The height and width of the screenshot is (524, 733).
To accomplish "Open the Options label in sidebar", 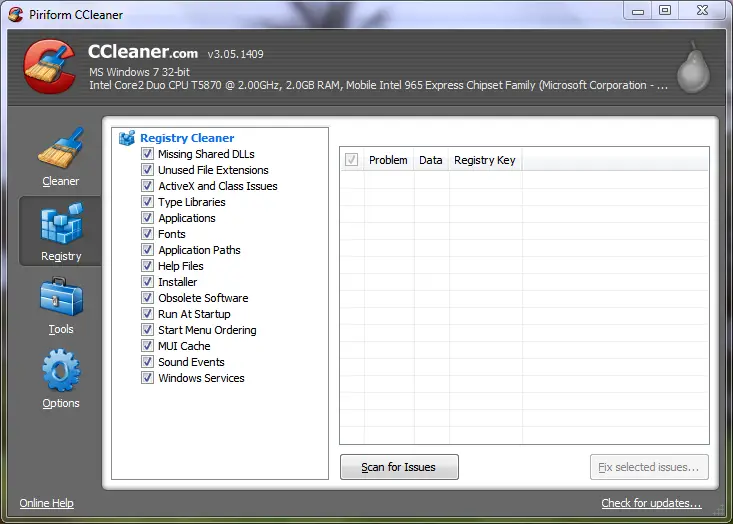I will pyautogui.click(x=61, y=403).
